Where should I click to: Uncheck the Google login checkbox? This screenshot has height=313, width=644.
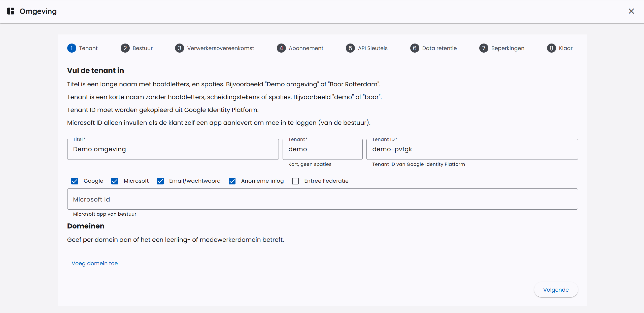click(75, 181)
